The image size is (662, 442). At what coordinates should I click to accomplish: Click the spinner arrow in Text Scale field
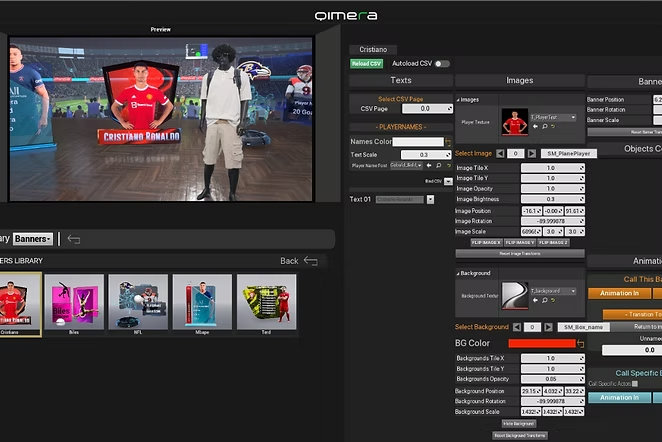[448, 155]
